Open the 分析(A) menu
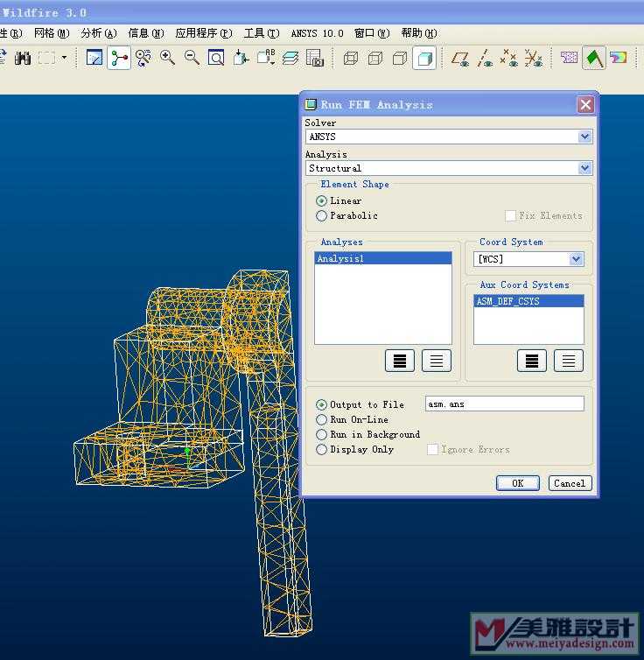The height and width of the screenshot is (660, 644). pyautogui.click(x=99, y=33)
